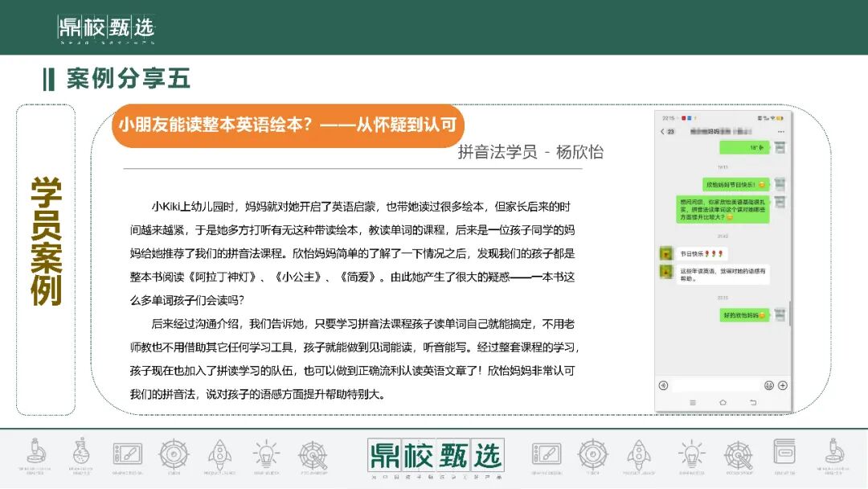Click the large 鼎校甄选 logo in the footer
868x489 pixels.
pyautogui.click(x=436, y=456)
